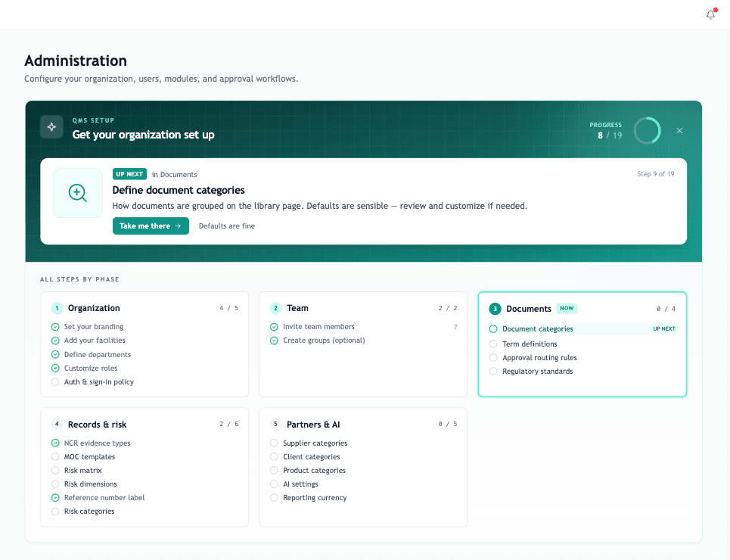Click the Document categories status circle
730x560 pixels.
493,329
